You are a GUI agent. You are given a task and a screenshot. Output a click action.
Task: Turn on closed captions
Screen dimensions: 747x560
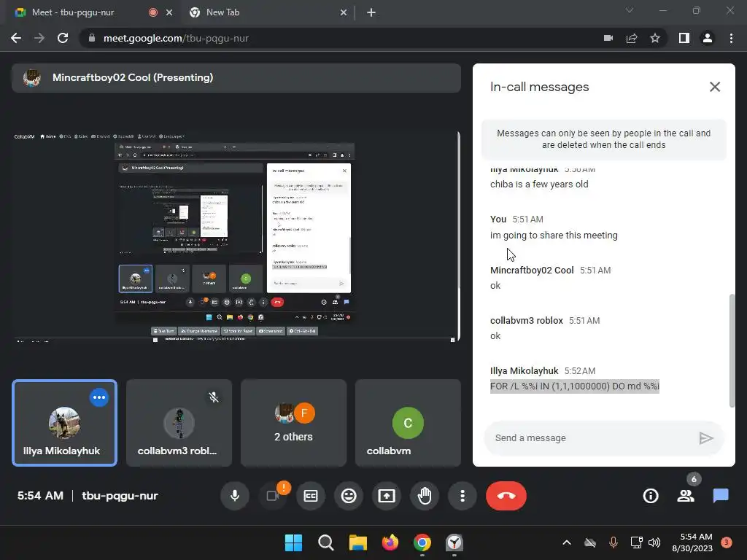click(x=311, y=496)
